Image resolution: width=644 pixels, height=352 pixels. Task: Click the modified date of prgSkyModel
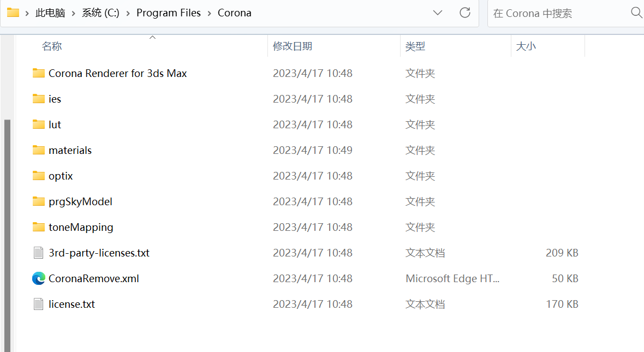[x=313, y=202]
